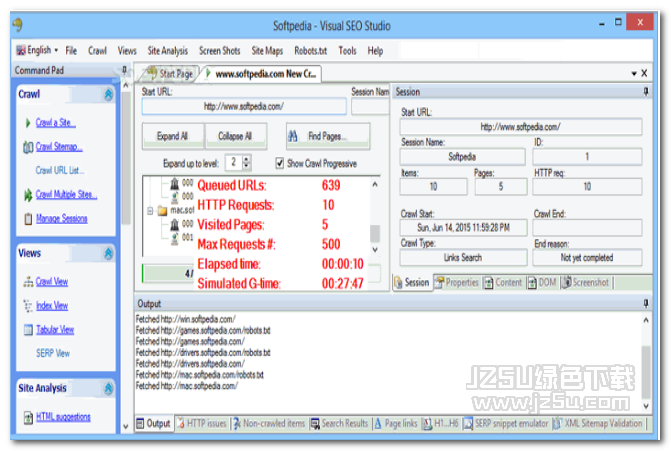Image resolution: width=671 pixels, height=451 pixels.
Task: Click the Crawl Sitemap link
Action: (x=59, y=147)
